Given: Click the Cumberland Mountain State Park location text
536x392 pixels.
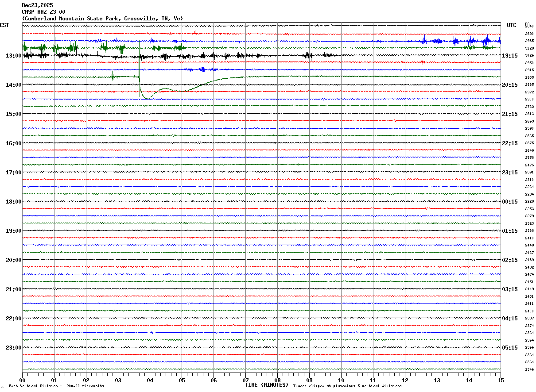Looking at the screenshot, I should point(102,19).
